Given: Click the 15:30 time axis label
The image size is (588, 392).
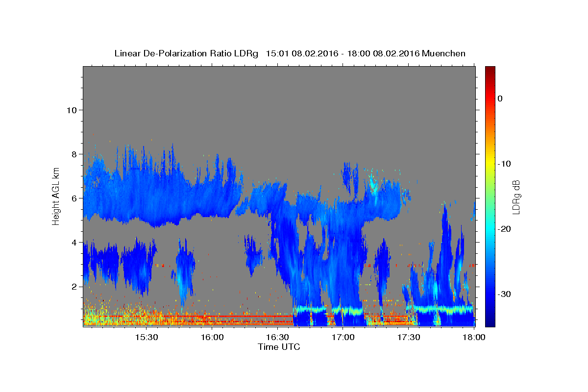Looking at the screenshot, I should coord(146,338).
